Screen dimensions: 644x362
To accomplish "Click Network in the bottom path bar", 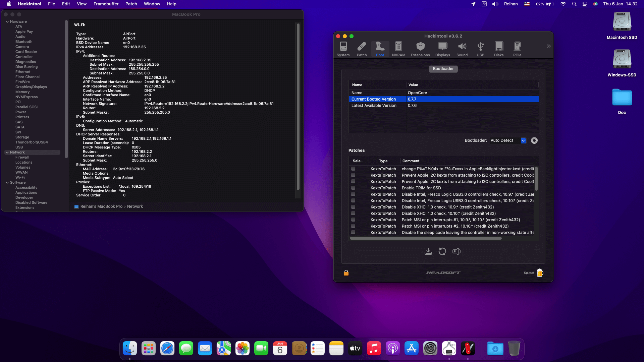I will [135, 206].
